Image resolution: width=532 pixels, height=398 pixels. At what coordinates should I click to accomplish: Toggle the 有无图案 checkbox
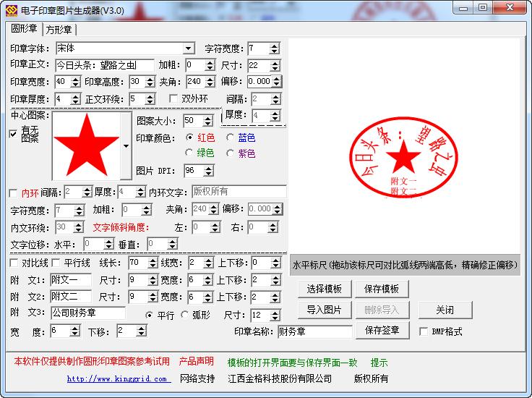13,134
